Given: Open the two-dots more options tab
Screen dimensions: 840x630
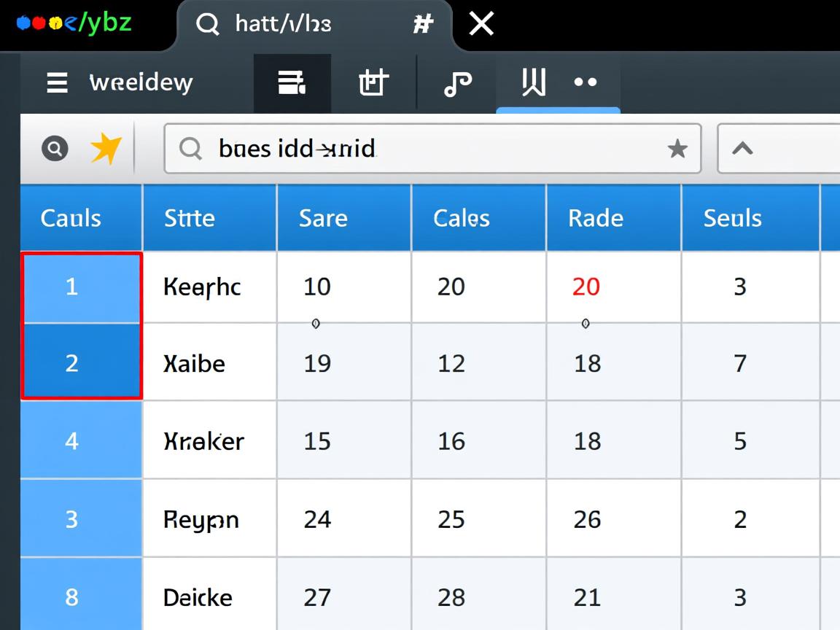Looking at the screenshot, I should (586, 82).
